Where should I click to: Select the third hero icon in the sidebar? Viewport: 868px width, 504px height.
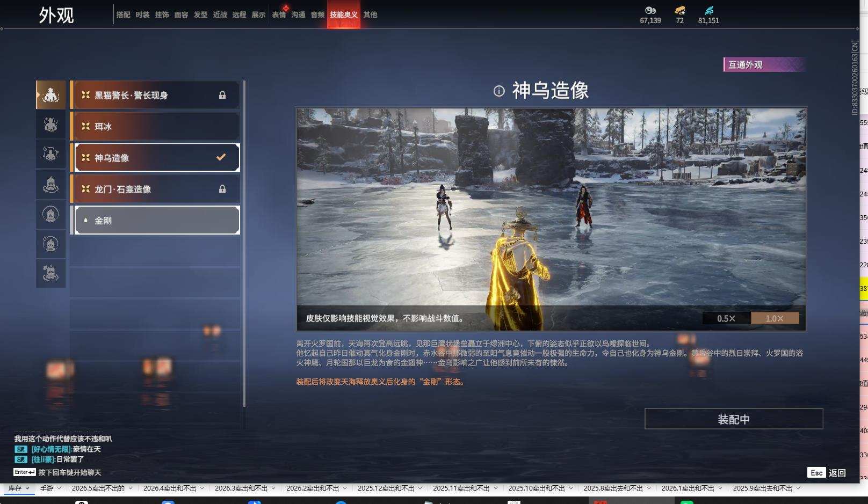click(50, 154)
